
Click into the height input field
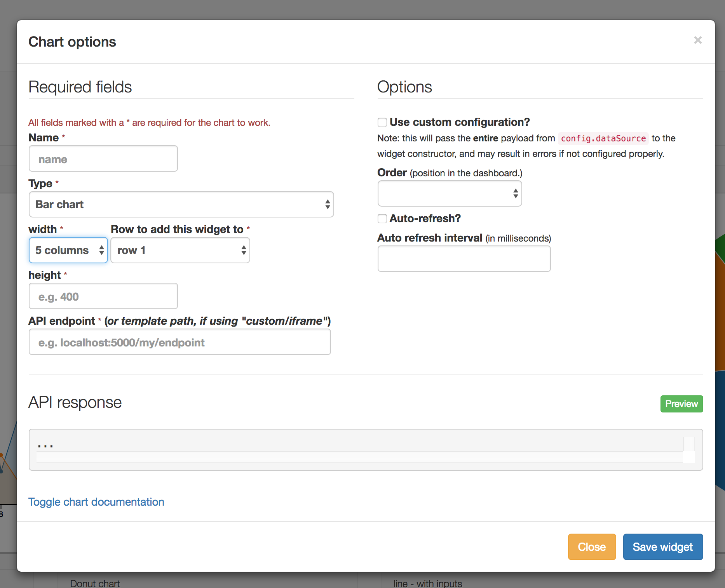[103, 296]
